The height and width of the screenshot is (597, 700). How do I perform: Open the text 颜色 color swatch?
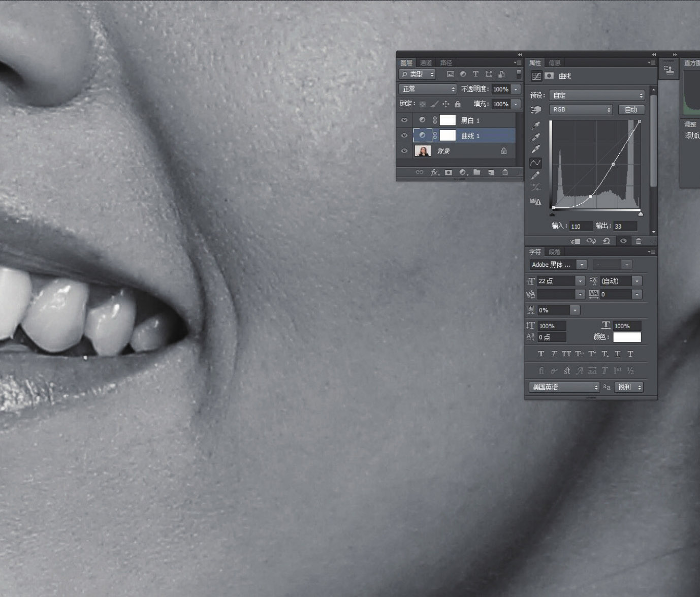tap(627, 337)
